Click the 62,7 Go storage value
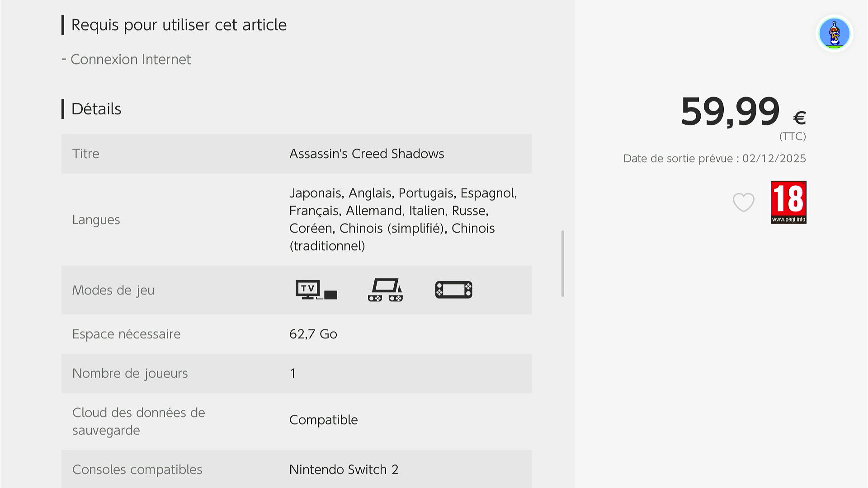 click(313, 334)
